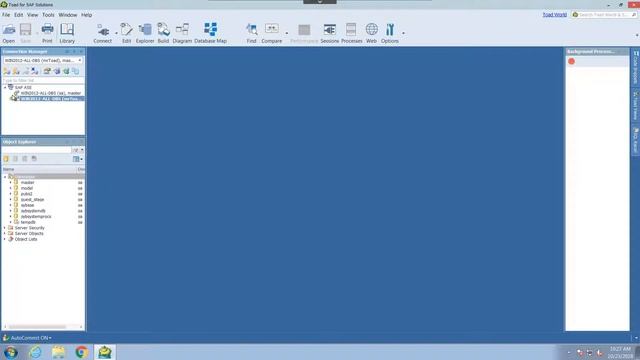Click the Toad taskbar icon
640x360 pixels.
(105, 352)
